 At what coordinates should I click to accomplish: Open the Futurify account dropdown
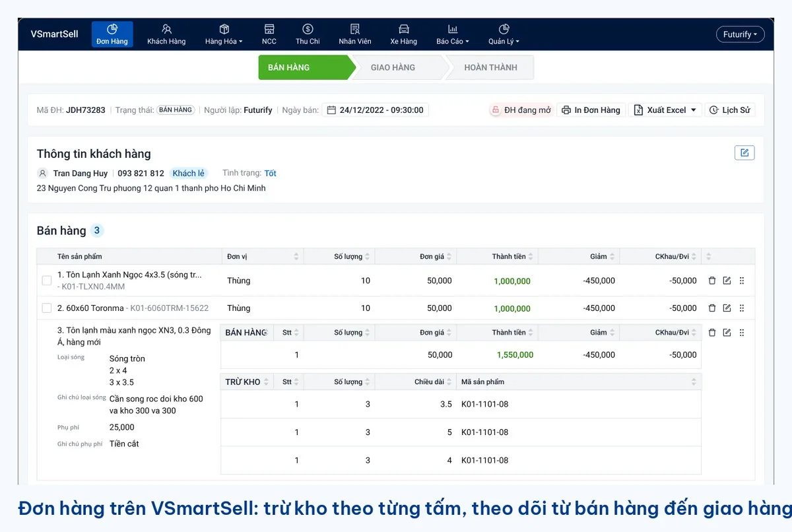741,34
